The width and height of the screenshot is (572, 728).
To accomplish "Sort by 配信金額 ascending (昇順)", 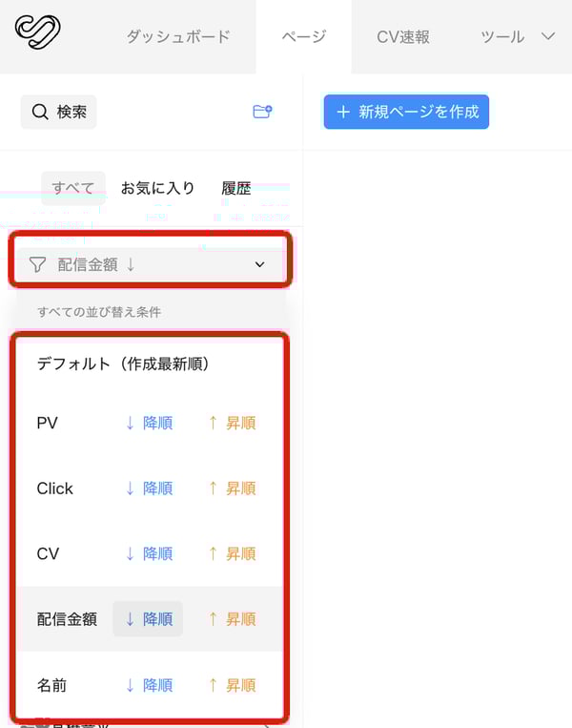I will click(x=232, y=618).
